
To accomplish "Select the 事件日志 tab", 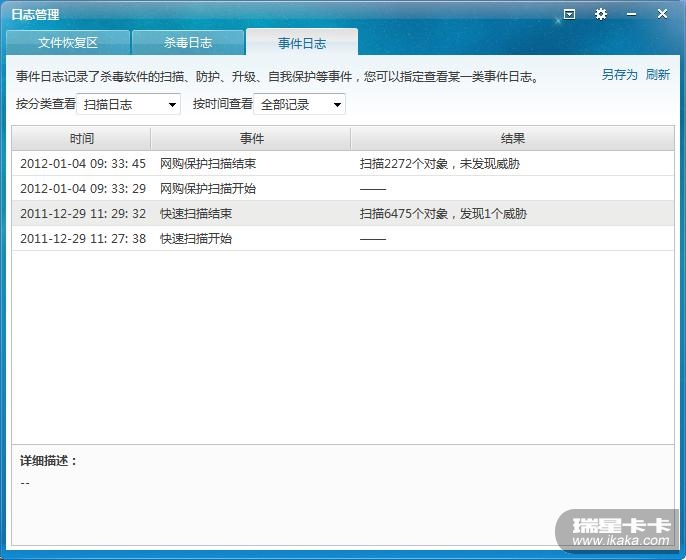I will coord(302,42).
